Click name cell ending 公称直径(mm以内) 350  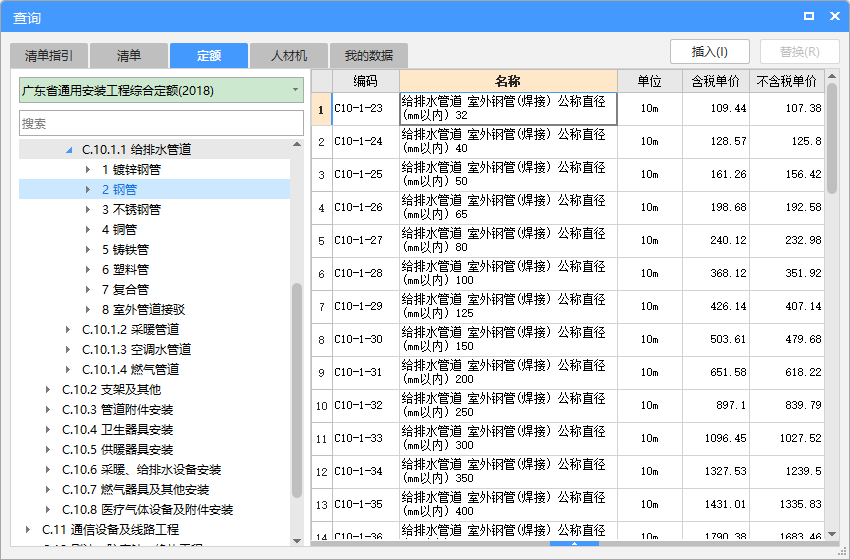tap(508, 471)
